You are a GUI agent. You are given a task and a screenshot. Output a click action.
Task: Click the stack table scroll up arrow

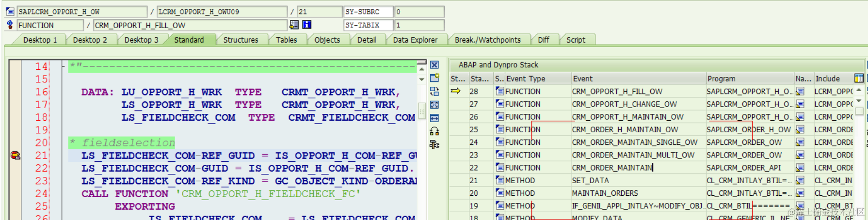(x=859, y=91)
